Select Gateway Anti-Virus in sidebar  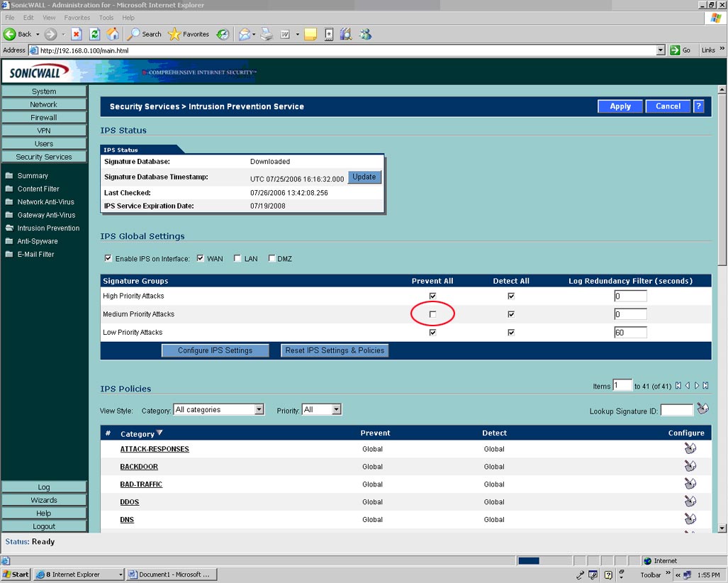(x=46, y=215)
